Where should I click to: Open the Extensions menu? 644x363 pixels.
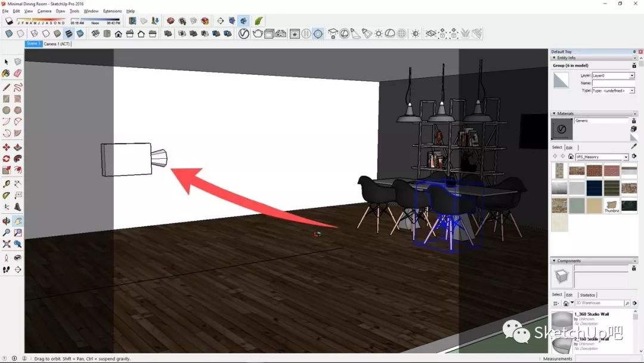point(112,11)
